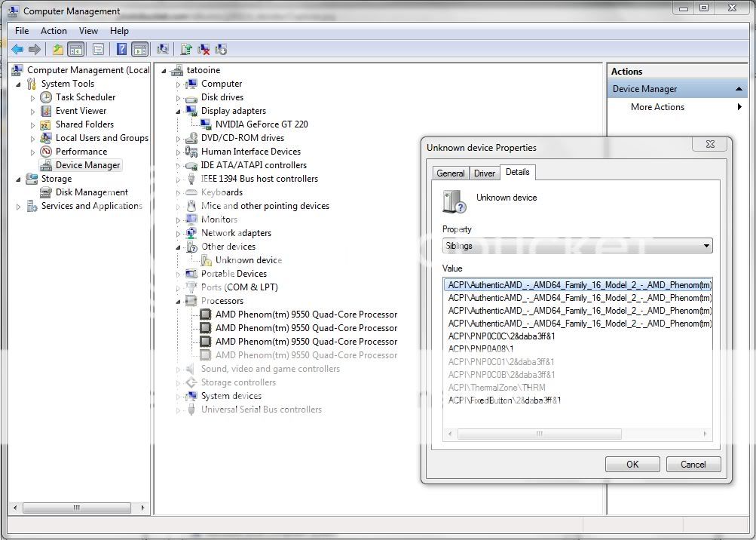756x540 pixels.
Task: Click the Update Driver Software toolbar icon
Action: pyautogui.click(x=186, y=50)
